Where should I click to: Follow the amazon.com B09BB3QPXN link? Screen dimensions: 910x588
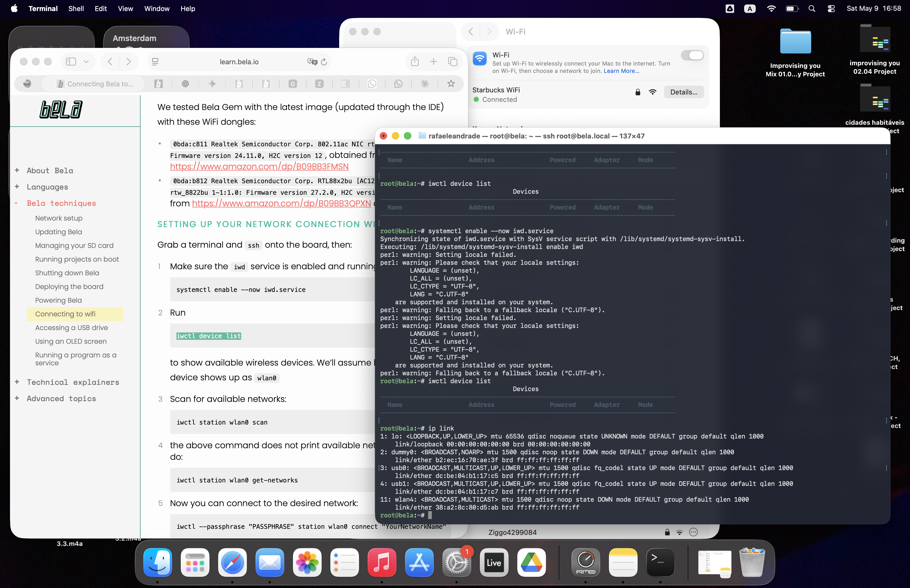(x=281, y=203)
